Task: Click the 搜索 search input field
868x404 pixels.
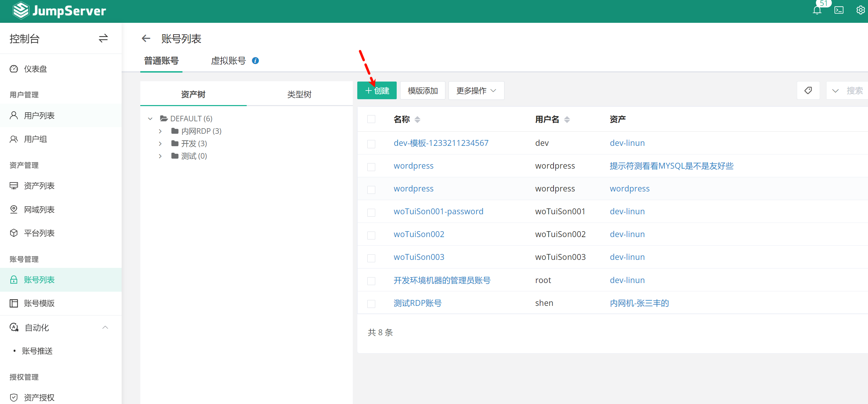Action: coord(854,91)
